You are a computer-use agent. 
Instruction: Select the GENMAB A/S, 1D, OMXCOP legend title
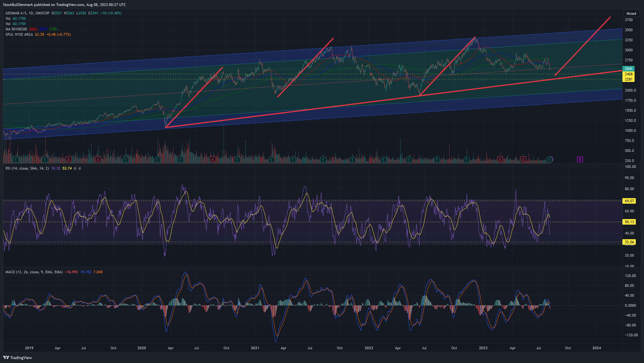click(28, 13)
